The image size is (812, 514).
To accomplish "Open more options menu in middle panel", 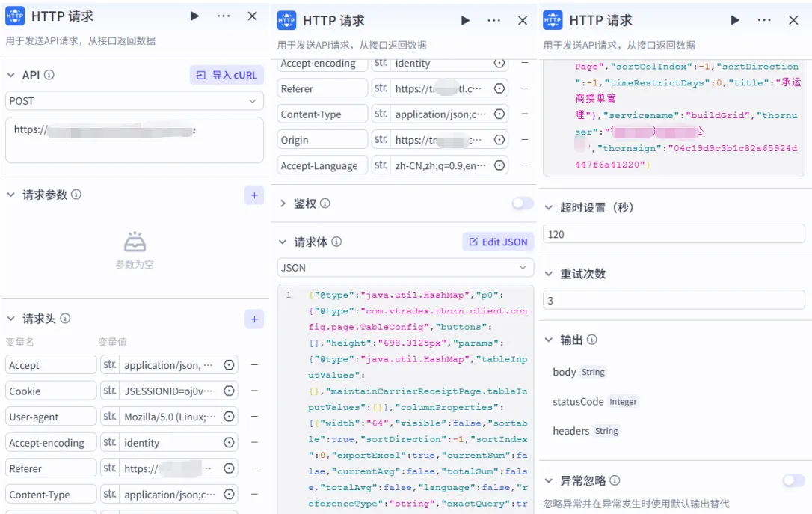I will [x=494, y=20].
